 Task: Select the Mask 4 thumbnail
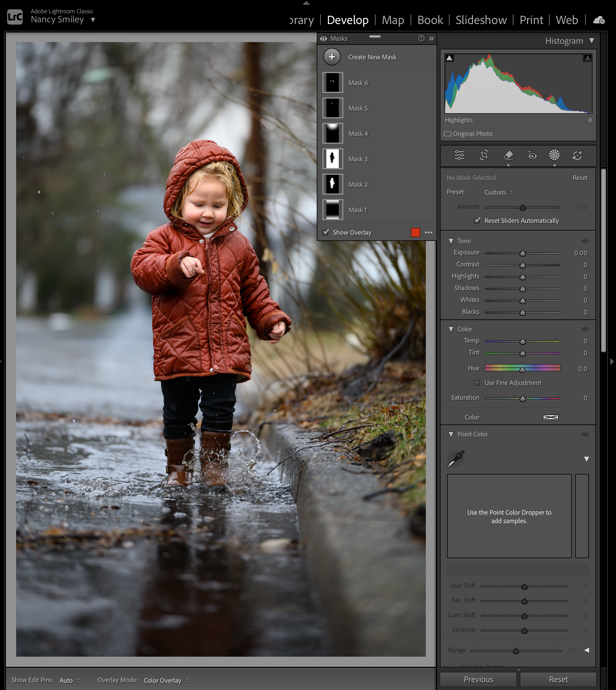tap(332, 133)
